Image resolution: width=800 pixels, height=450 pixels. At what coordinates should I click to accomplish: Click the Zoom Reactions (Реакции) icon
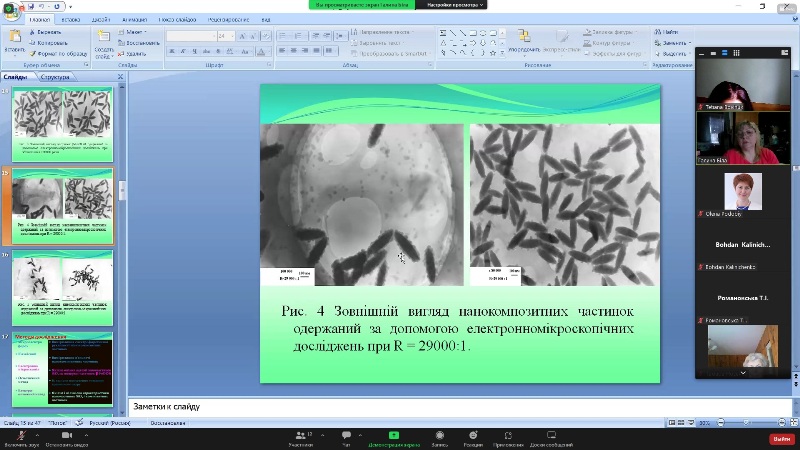pyautogui.click(x=472, y=437)
